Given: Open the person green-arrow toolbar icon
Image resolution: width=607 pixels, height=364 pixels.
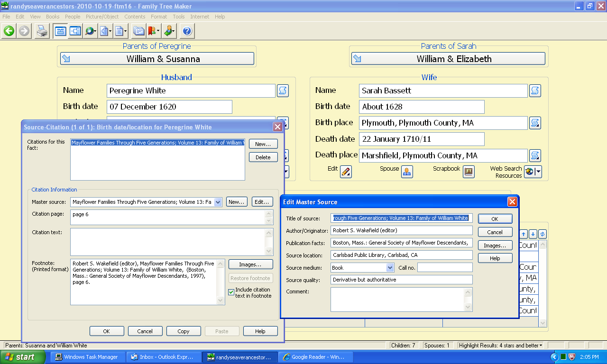Looking at the screenshot, I should point(169,31).
